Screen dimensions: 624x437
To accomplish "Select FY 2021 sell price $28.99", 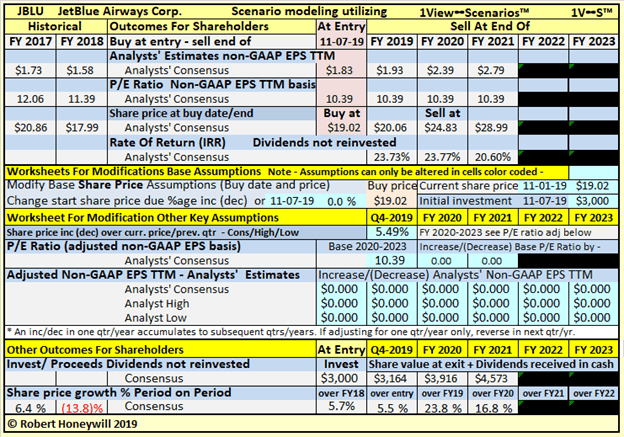I will click(x=491, y=128).
